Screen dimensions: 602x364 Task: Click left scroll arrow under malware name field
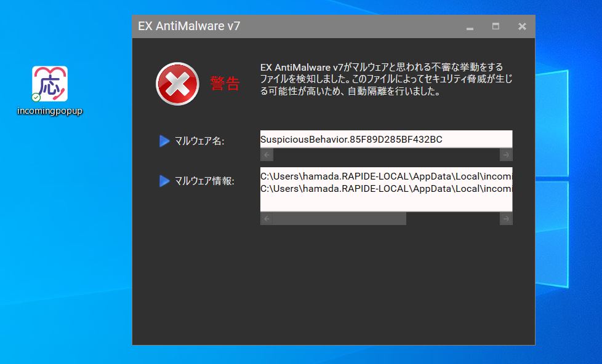267,154
